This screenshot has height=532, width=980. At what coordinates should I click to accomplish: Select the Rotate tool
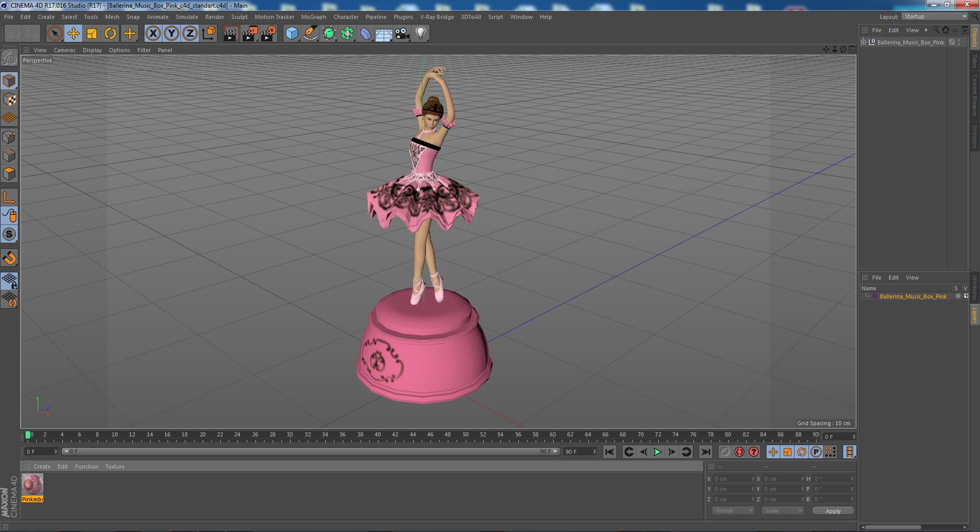[x=110, y=34]
